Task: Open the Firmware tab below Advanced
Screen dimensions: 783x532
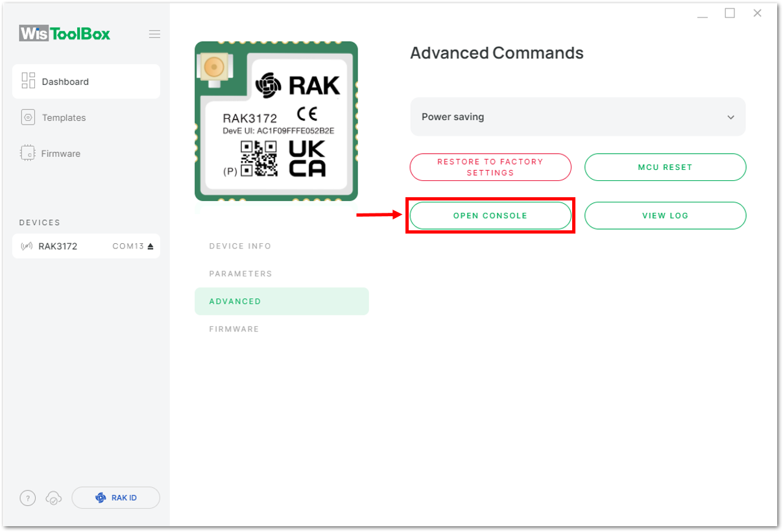Action: [x=234, y=329]
